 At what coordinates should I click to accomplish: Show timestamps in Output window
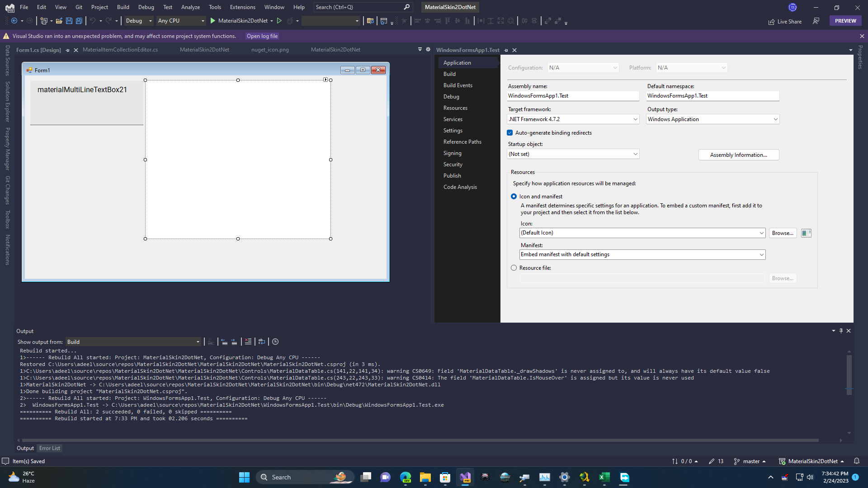click(x=275, y=342)
